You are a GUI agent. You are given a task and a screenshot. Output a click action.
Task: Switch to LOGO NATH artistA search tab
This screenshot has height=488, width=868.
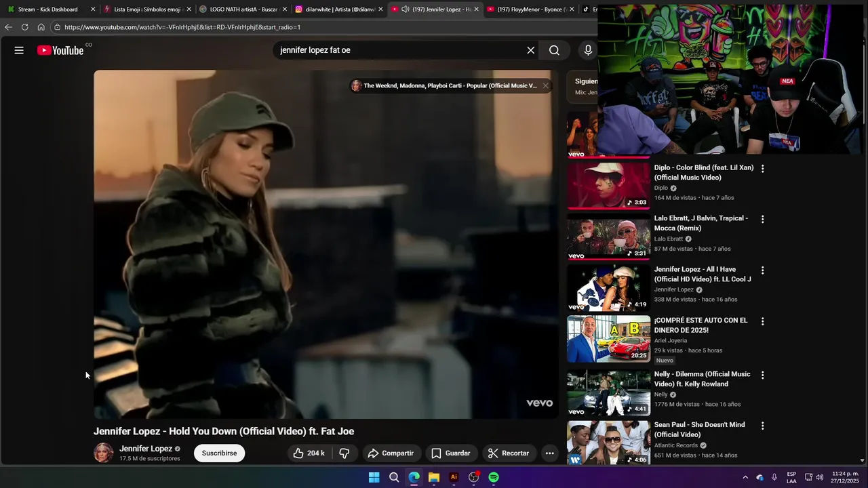(x=243, y=9)
